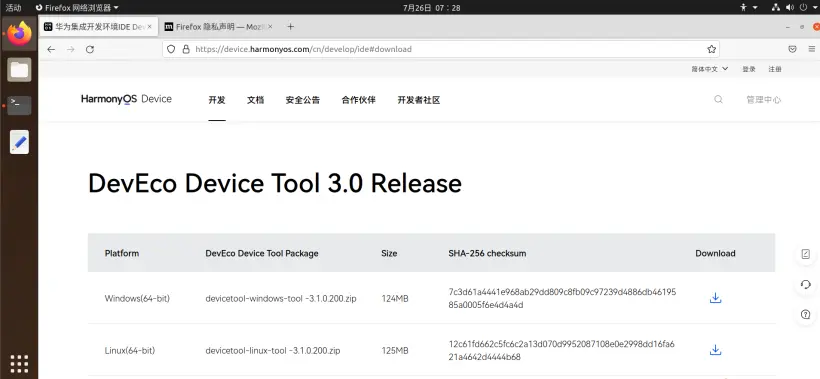Click the 124MB size cell

click(395, 298)
